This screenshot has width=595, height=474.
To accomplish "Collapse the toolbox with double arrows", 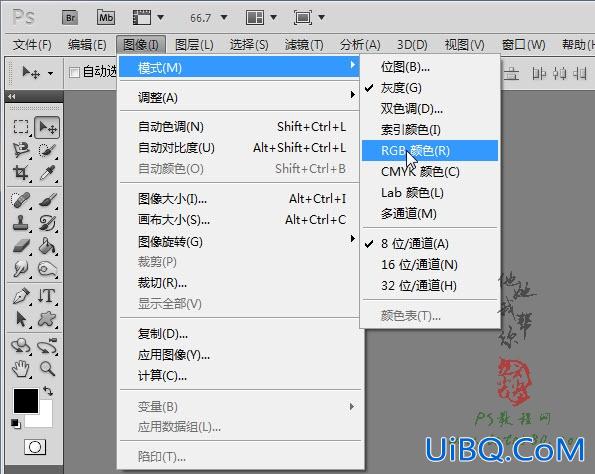I will (x=12, y=96).
